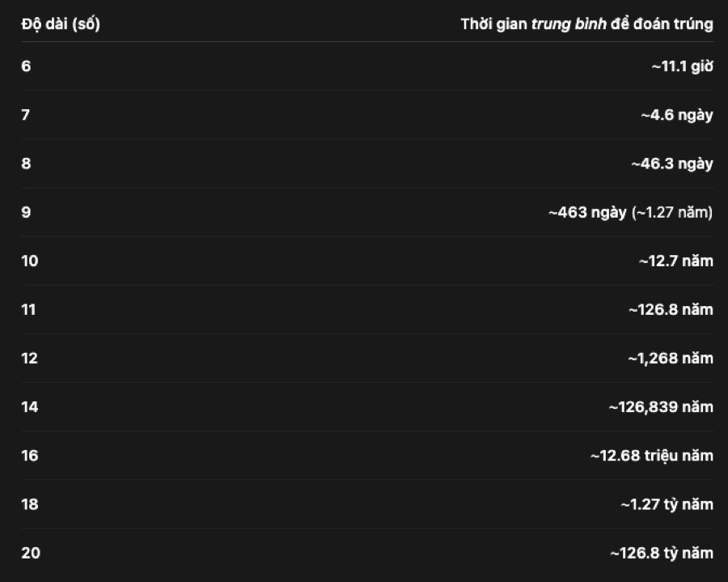Click the "~46.3 ngày" time value
The height and width of the screenshot is (582, 728).
(672, 164)
